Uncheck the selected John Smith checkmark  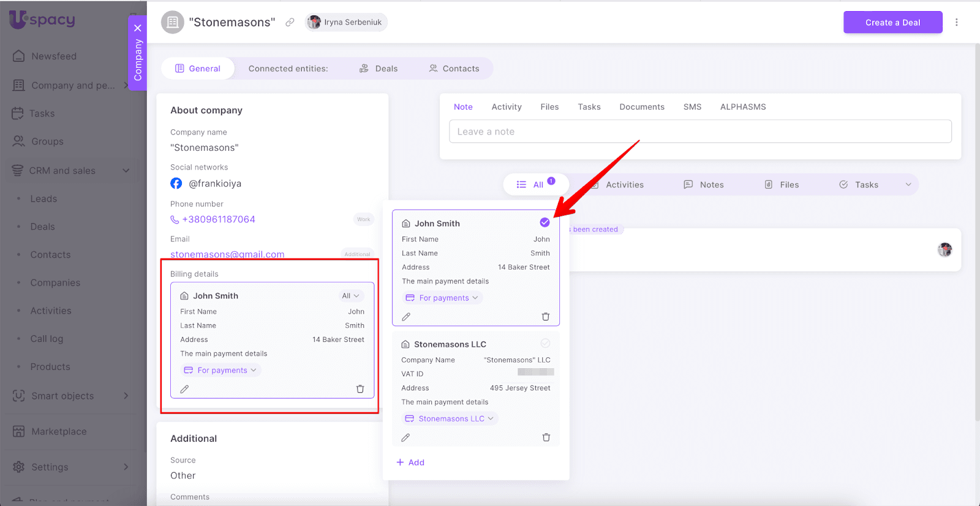[x=545, y=222]
